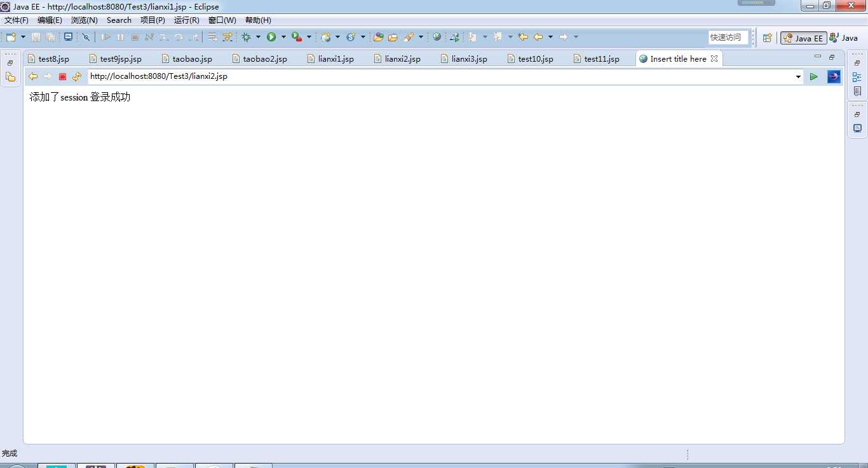Close the Insert title here browser tab
The height and width of the screenshot is (468, 868).
(714, 59)
